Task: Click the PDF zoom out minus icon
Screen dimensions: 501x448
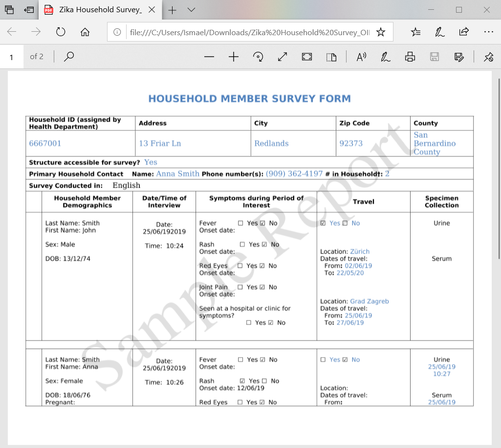Action: coord(209,57)
